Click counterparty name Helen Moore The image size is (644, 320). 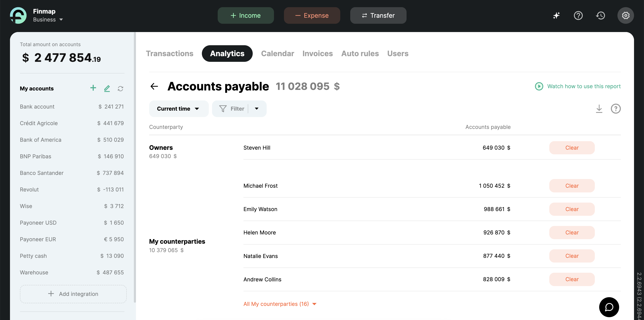259,232
